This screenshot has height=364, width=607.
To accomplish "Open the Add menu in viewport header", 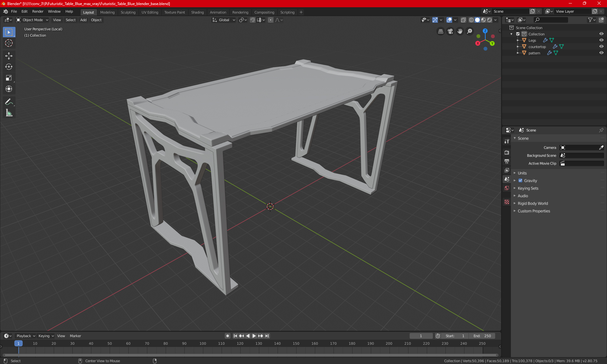I will coord(83,20).
